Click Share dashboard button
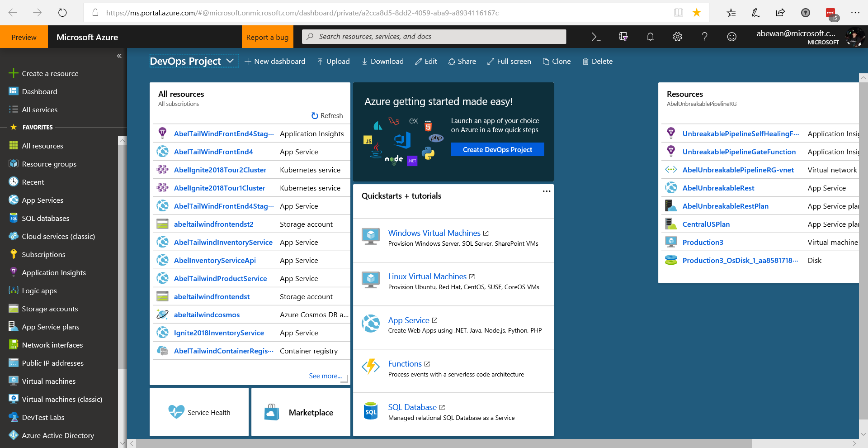Screen dimensions: 868x448 [462, 61]
